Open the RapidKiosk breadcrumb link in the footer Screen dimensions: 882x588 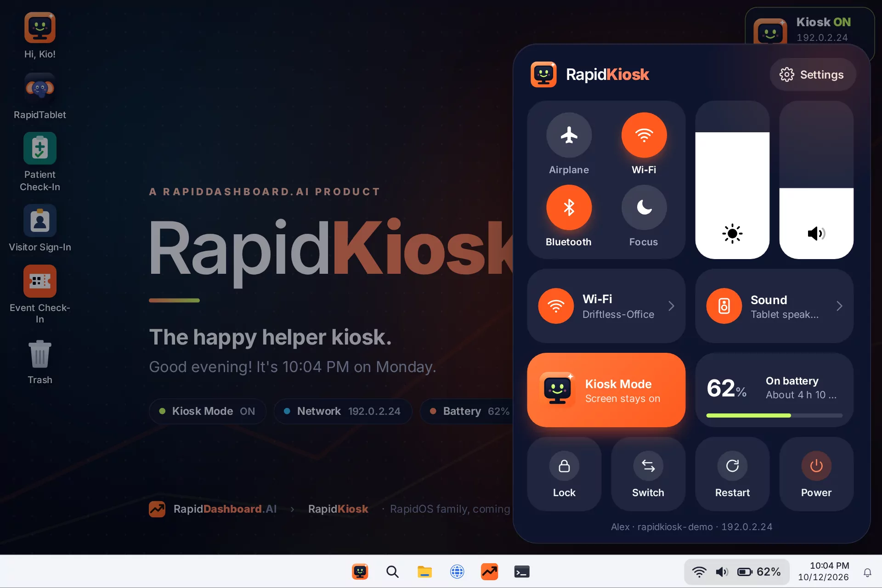[x=338, y=509]
